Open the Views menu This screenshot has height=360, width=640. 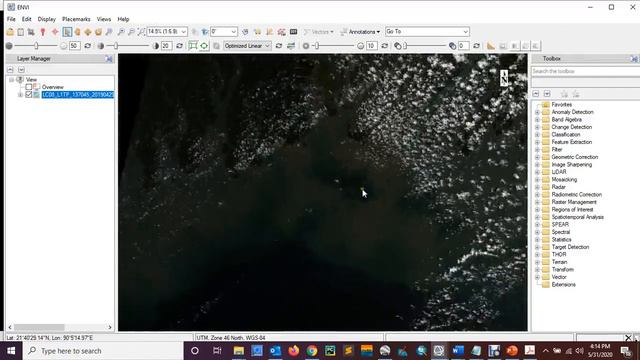[104, 19]
